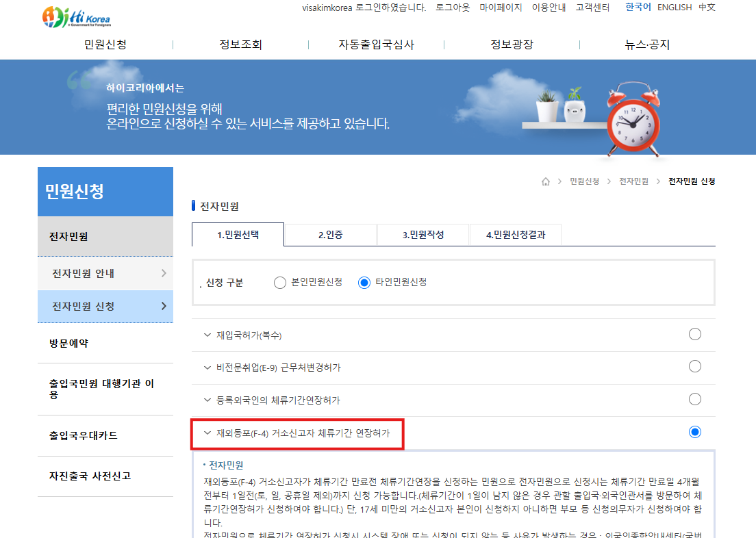The height and width of the screenshot is (538, 756).
Task: Expand 재입국허가(복수) chevron
Action: pyautogui.click(x=207, y=335)
